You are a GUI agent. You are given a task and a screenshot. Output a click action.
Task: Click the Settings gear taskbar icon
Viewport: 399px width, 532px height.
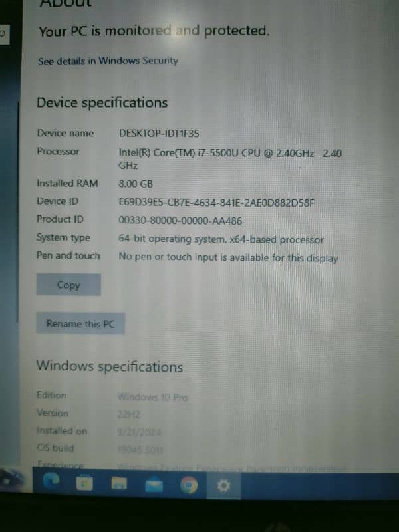[x=223, y=486]
